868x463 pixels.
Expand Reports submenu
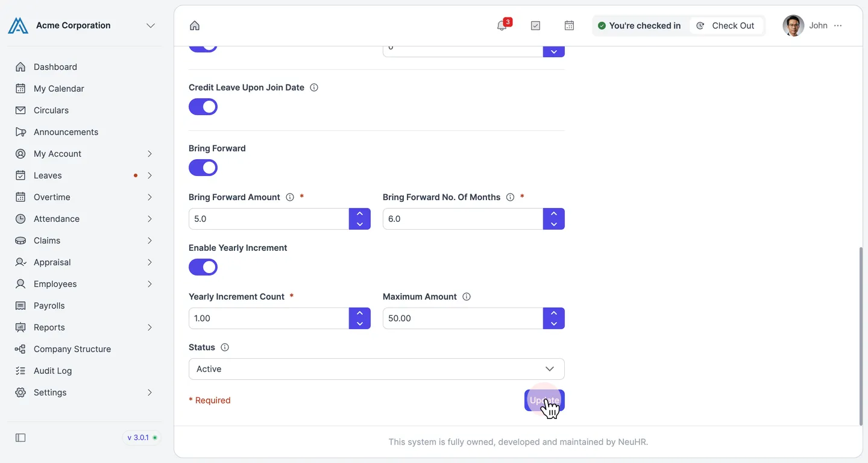point(84,327)
